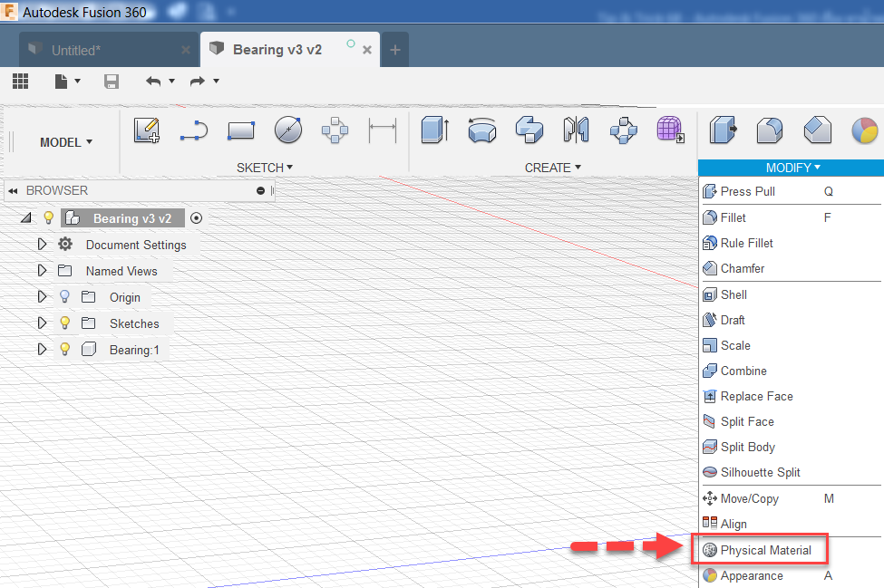Hide the Sketches folder with its lightbulb
Screen dimensions: 884x588
point(63,323)
